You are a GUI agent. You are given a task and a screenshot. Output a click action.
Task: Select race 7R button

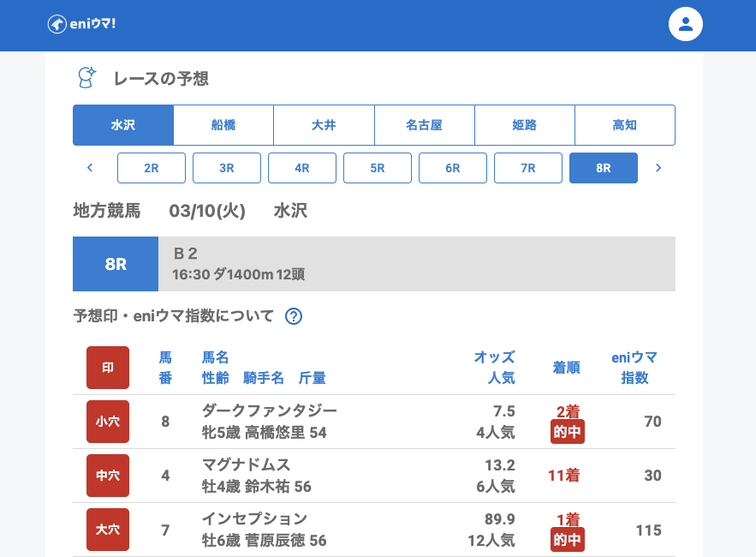528,168
